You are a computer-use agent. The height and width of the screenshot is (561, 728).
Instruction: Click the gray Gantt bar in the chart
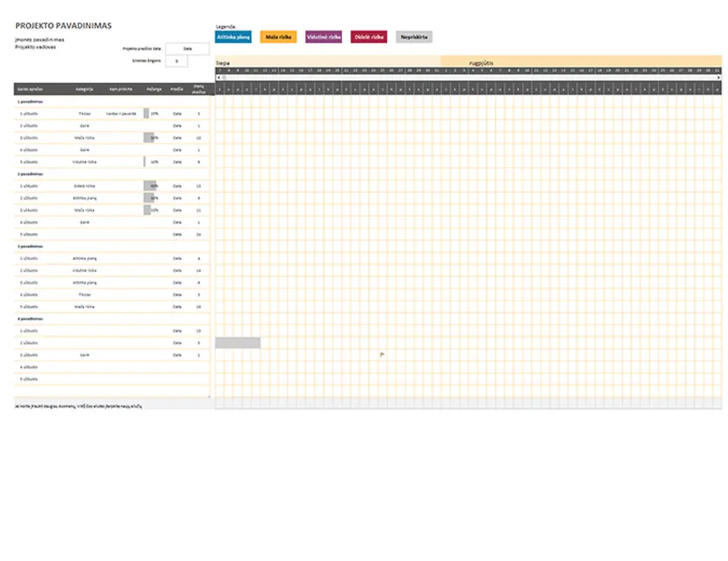(x=237, y=343)
